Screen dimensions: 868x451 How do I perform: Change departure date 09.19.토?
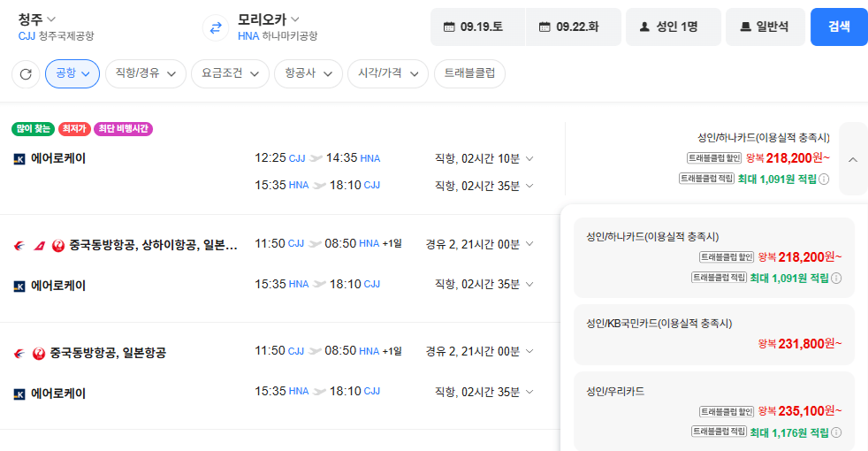(x=477, y=27)
